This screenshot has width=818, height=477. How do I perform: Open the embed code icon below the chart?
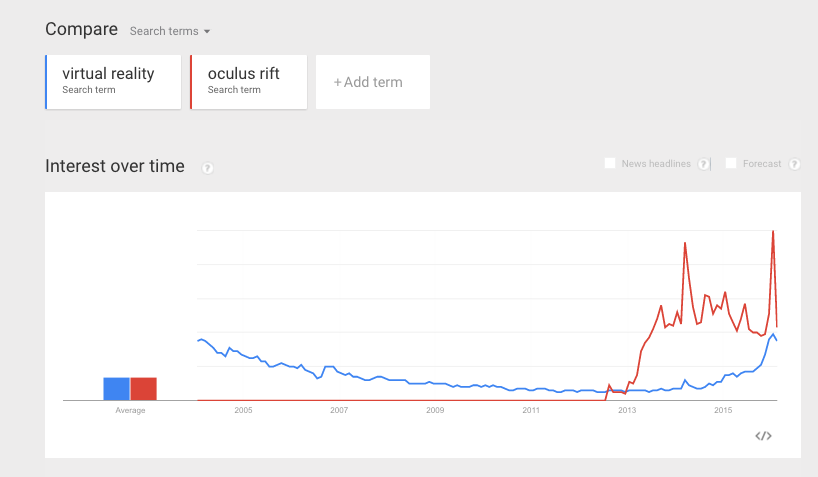click(x=763, y=436)
